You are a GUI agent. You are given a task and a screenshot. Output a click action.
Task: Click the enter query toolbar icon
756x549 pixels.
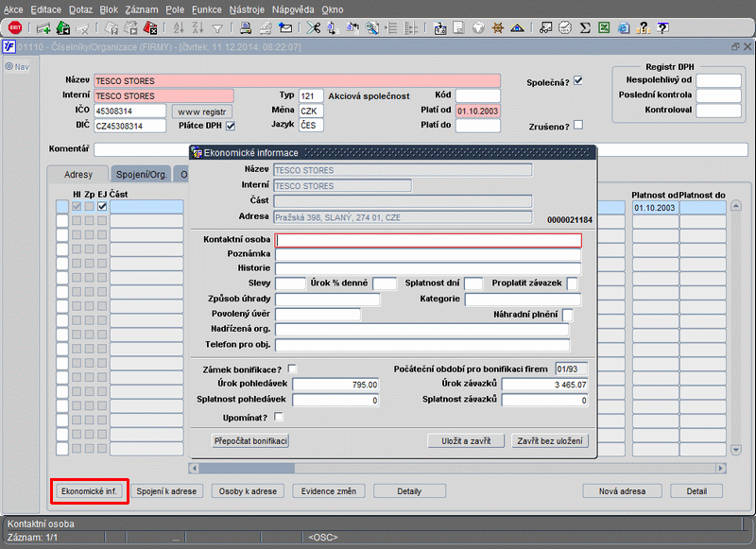click(x=112, y=28)
